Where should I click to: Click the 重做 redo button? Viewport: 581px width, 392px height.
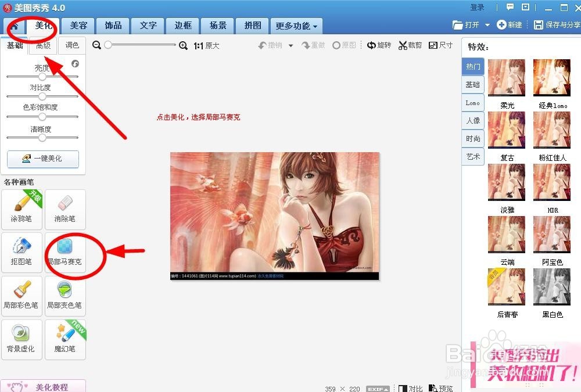(x=313, y=45)
